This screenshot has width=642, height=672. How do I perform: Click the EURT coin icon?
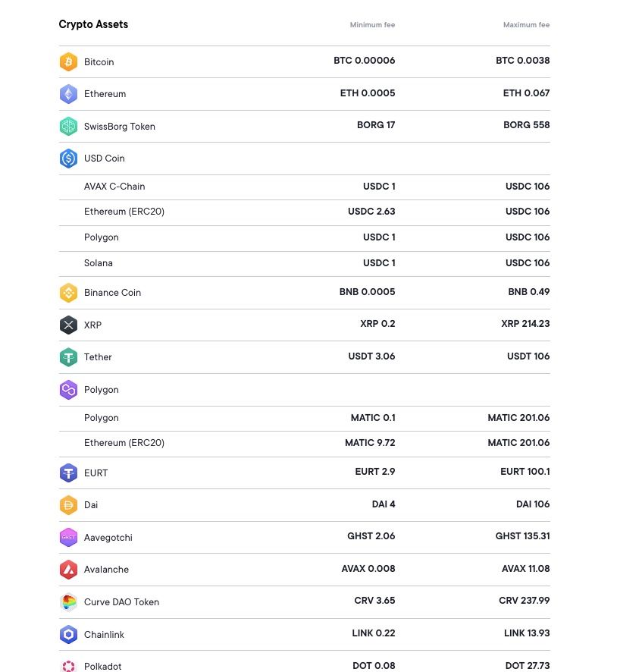(x=68, y=473)
